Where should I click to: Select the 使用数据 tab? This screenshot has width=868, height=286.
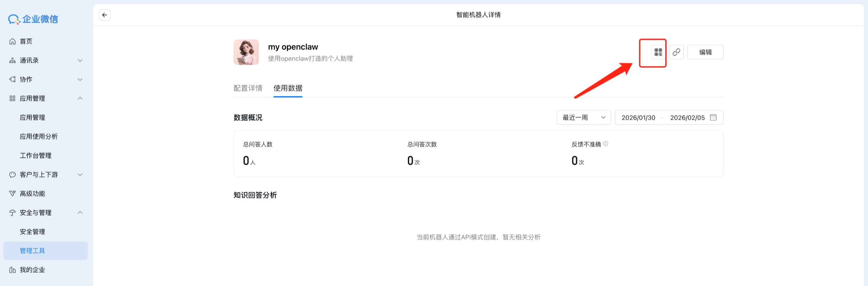[x=288, y=88]
